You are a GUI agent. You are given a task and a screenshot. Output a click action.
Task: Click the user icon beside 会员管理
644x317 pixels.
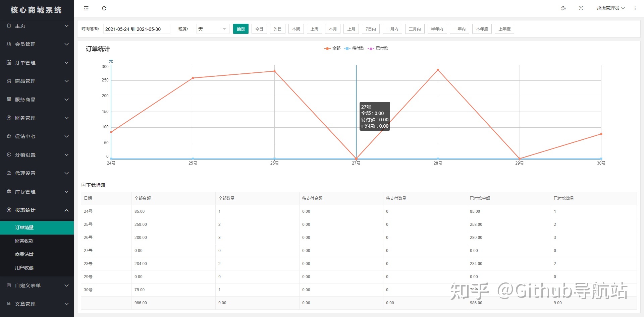click(9, 44)
